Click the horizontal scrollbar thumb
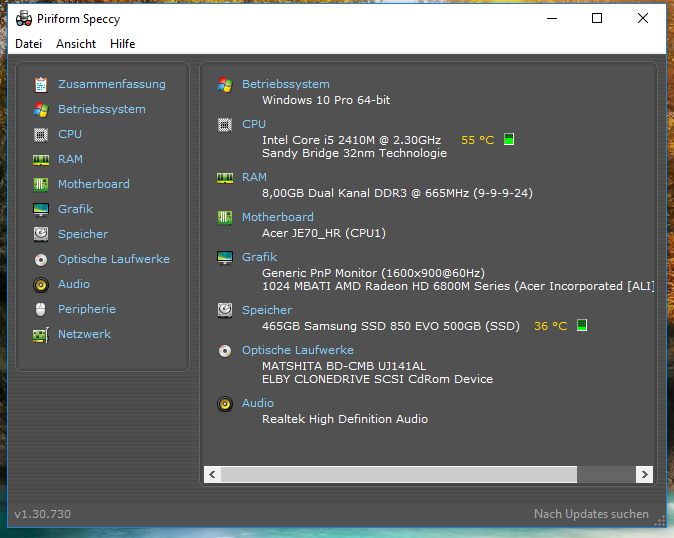 point(399,474)
